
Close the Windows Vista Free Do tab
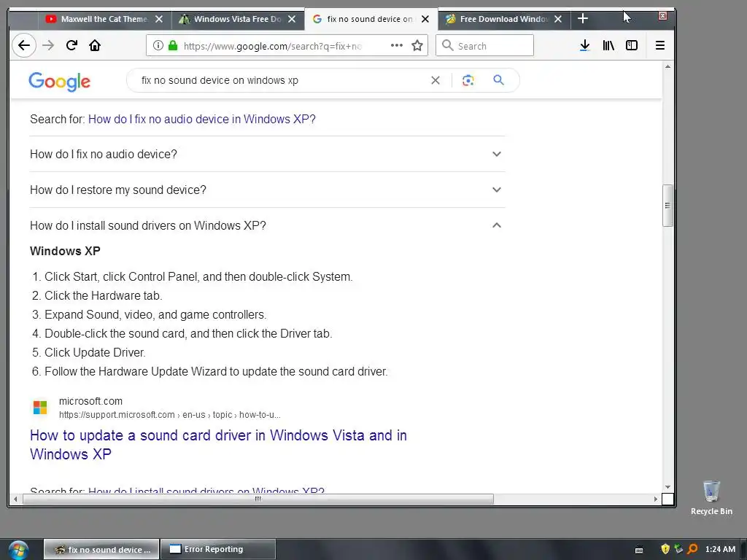point(292,19)
